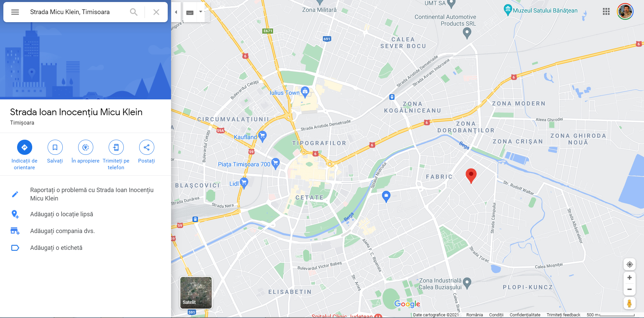Save the place with Salvați icon

coord(55,147)
